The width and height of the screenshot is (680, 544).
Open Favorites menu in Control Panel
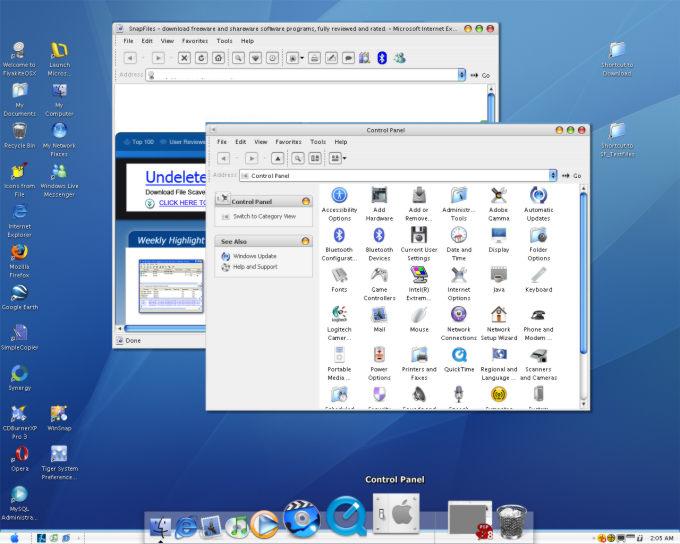click(288, 142)
